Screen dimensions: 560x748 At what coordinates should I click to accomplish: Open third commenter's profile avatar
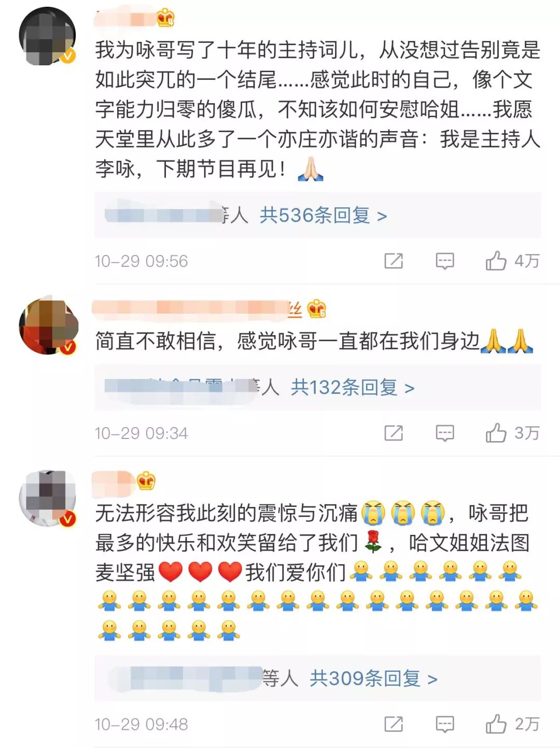point(47,498)
